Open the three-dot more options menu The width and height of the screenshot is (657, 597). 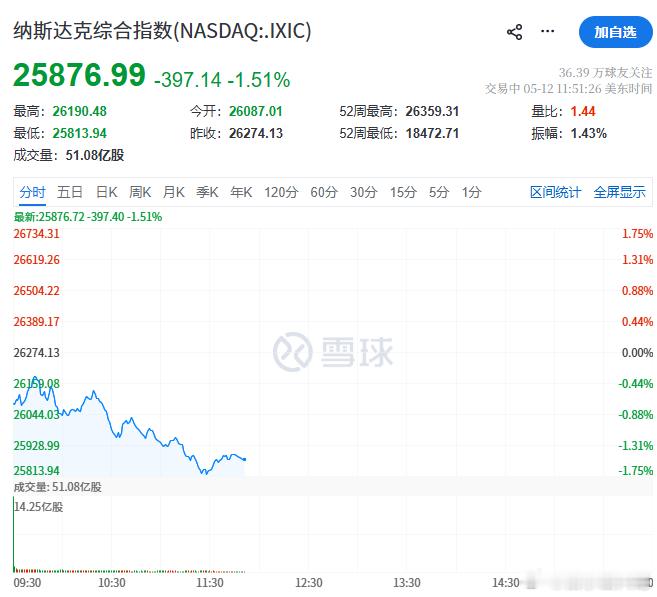click(547, 31)
